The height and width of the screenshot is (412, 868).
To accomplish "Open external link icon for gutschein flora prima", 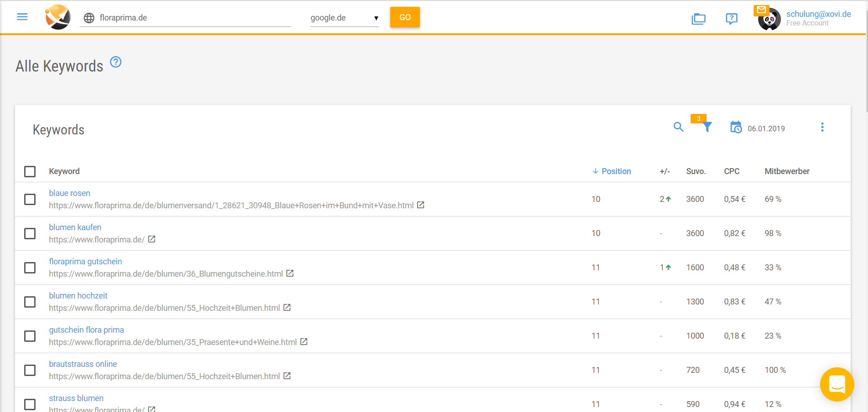I will pyautogui.click(x=304, y=342).
